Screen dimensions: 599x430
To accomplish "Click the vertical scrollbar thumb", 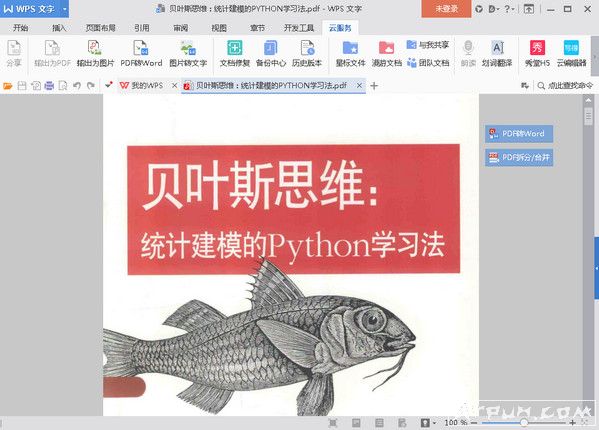I will (588, 116).
